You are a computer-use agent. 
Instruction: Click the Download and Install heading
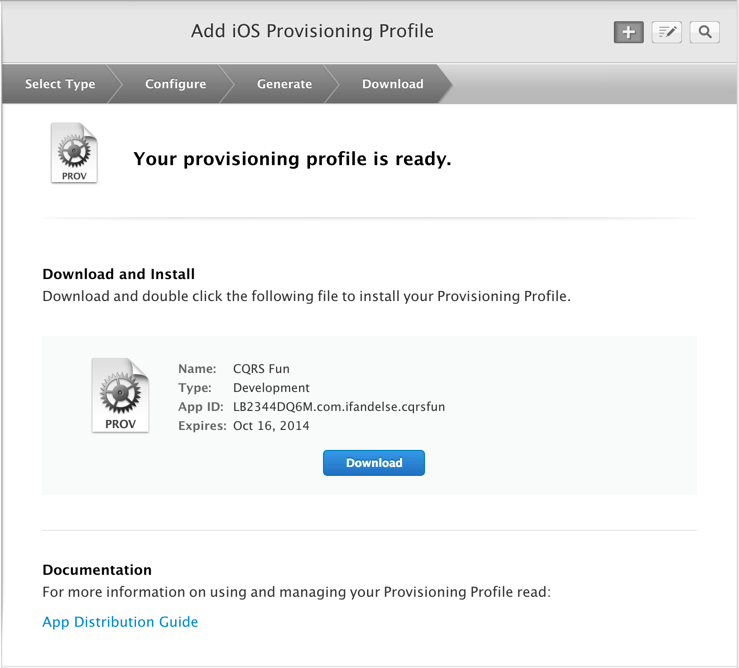click(x=118, y=274)
